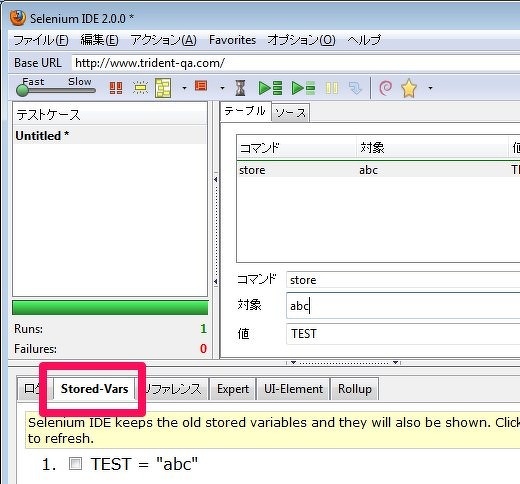Open the ヘルプ menu
This screenshot has height=484, width=520.
(x=364, y=40)
